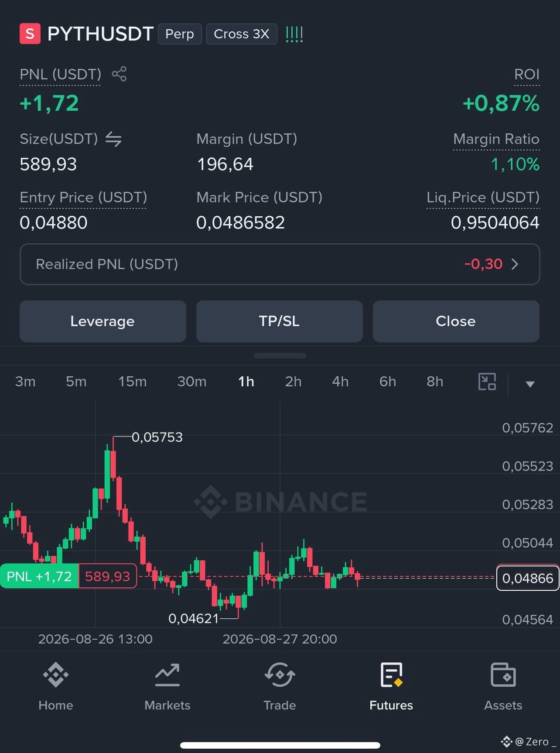560x753 pixels.
Task: Select the 5m chart interval
Action: (x=76, y=382)
